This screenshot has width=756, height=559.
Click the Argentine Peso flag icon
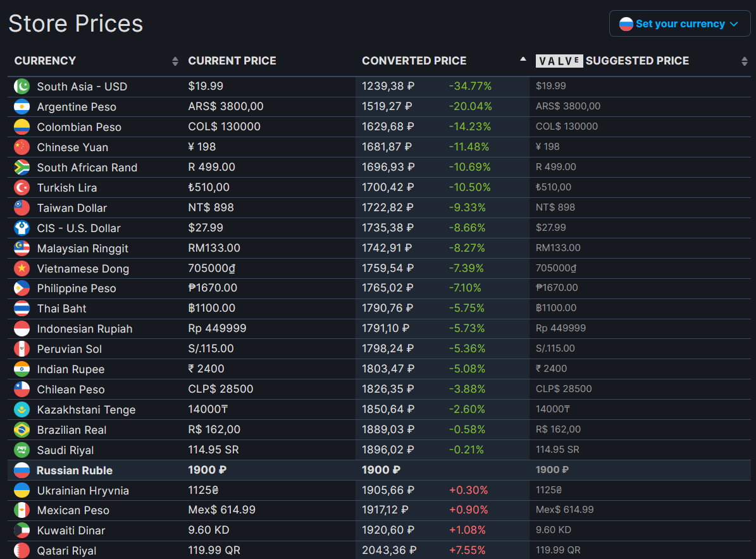tap(22, 106)
